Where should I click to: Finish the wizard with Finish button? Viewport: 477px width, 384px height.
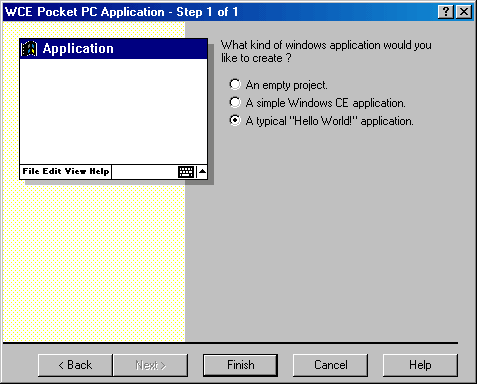(x=240, y=365)
